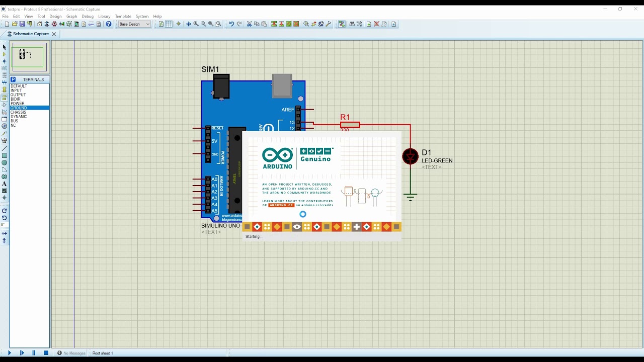The width and height of the screenshot is (644, 362).
Task: Open the Library menu
Action: [x=104, y=16]
